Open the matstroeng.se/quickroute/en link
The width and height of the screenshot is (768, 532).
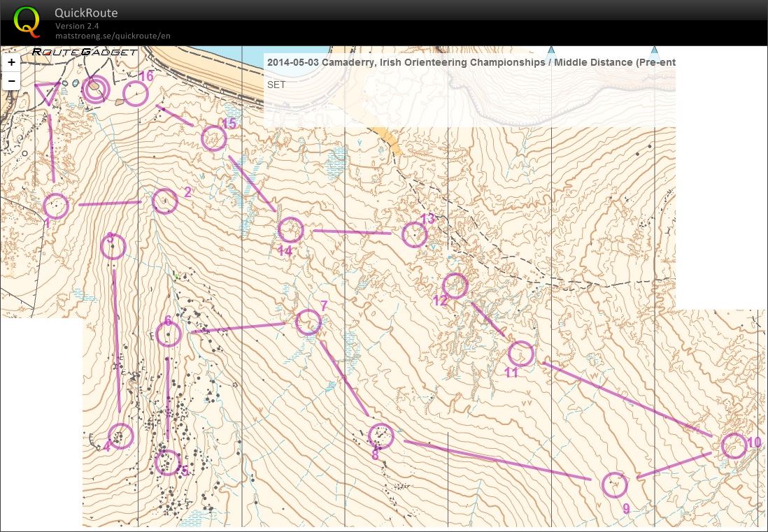pos(113,36)
